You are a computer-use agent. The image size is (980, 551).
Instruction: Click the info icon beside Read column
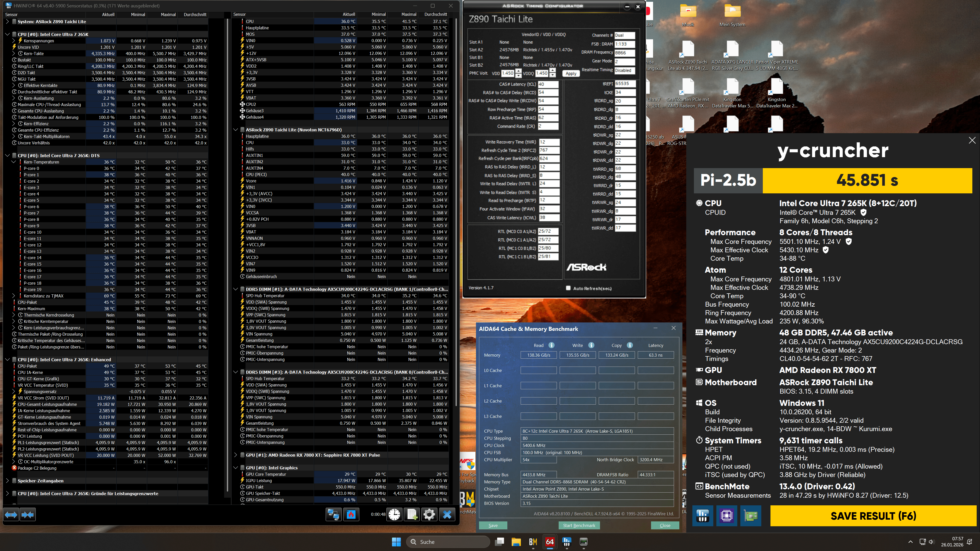[551, 345]
